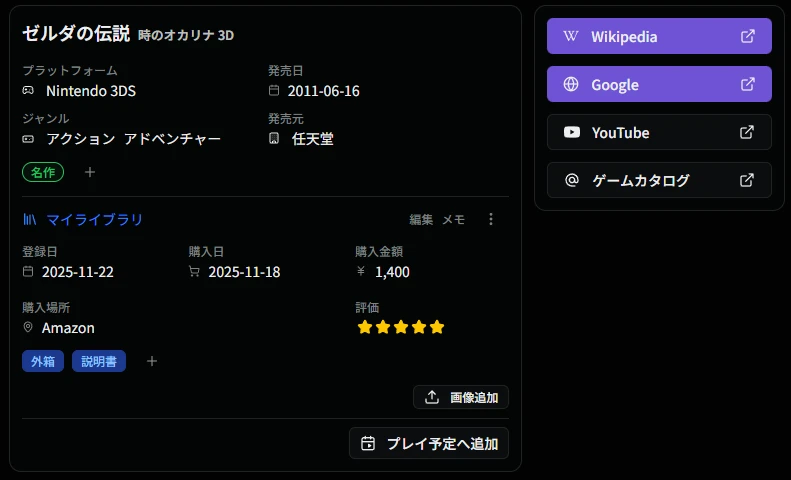Click the calendar icon beside 2025-11-22
Viewport: 791px width, 480px height.
point(28,271)
